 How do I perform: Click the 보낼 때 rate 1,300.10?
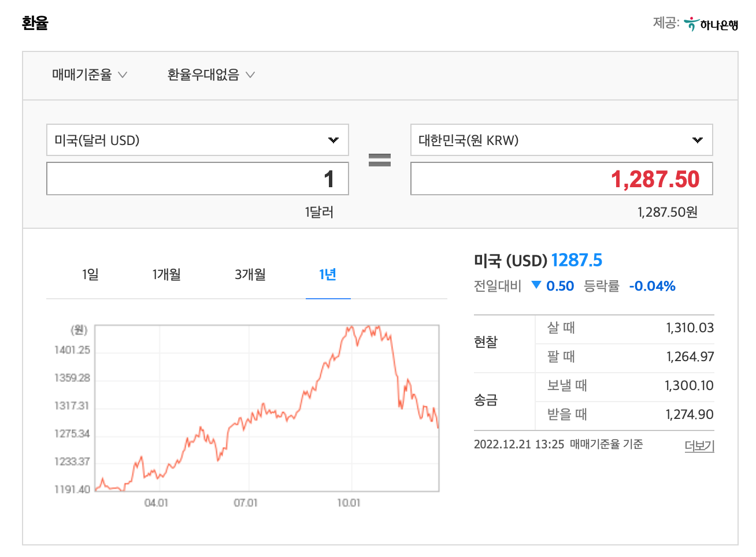pos(689,386)
